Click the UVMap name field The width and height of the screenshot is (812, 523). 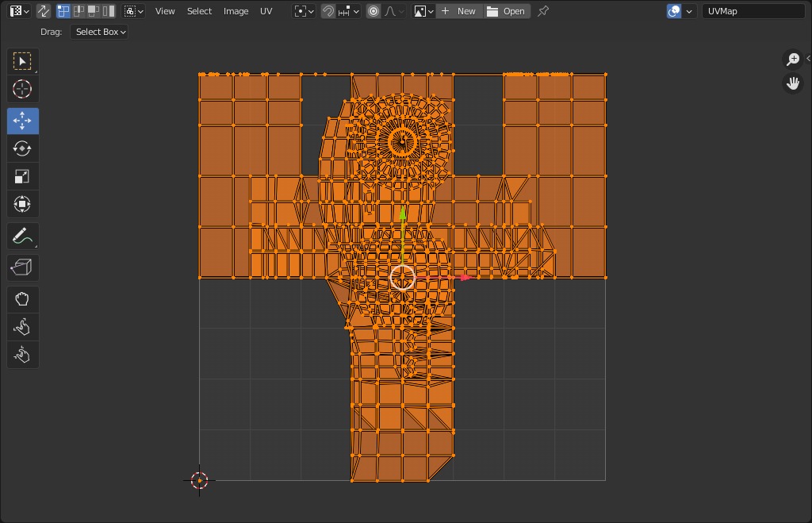[753, 11]
